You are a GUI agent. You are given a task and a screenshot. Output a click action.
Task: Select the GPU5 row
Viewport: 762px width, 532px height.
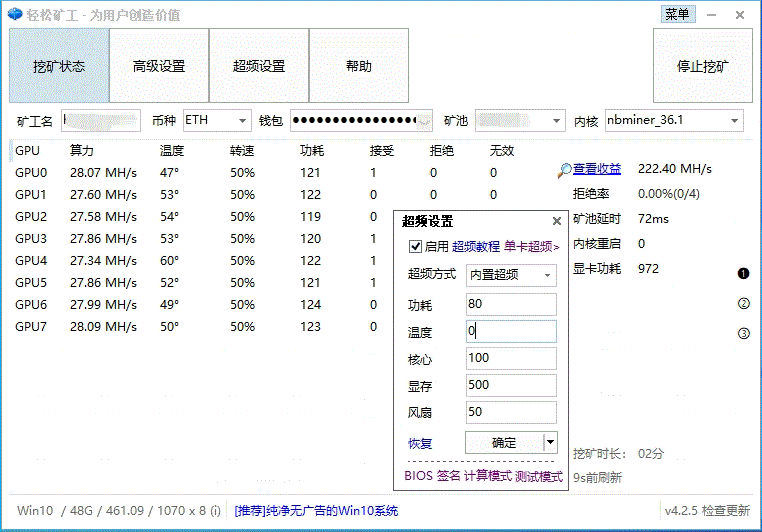pos(202,283)
